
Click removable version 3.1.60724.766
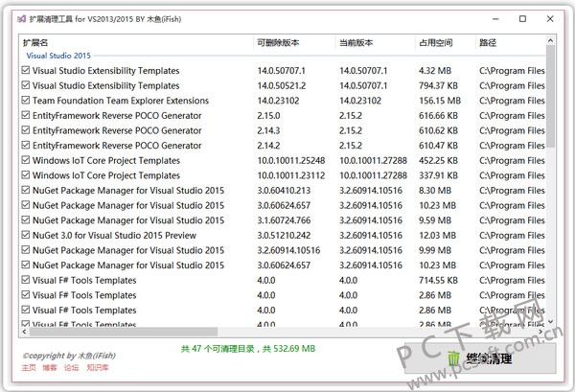[284, 220]
